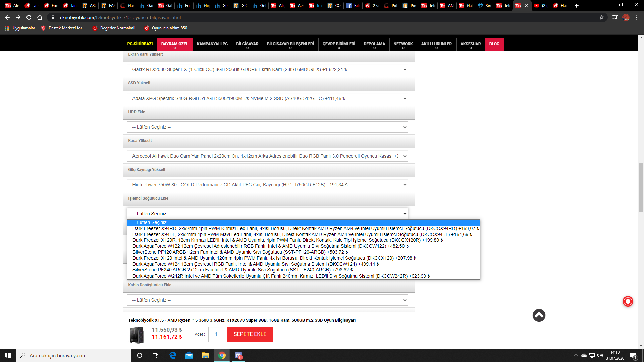Bookmark page with star icon
644x362 pixels.
point(602,17)
